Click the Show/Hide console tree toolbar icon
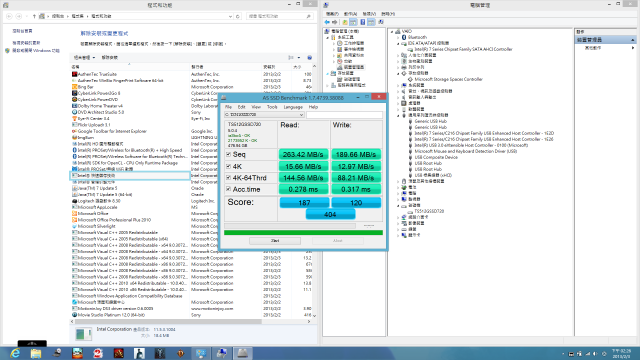The image size is (640, 360). (x=353, y=22)
